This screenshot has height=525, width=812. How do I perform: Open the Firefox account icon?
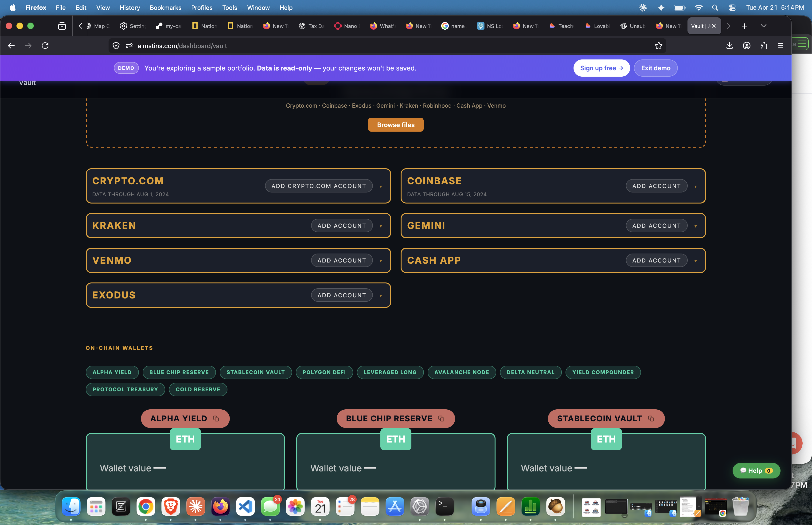[747, 46]
